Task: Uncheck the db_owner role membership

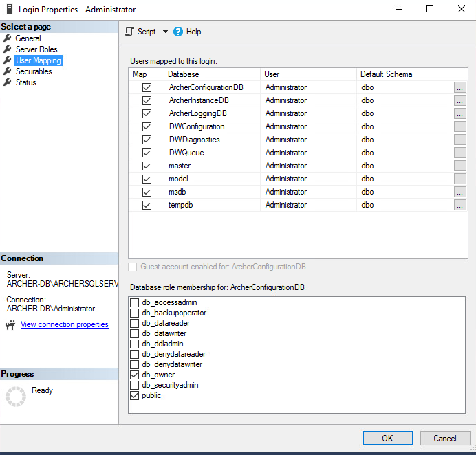Action: (x=135, y=375)
